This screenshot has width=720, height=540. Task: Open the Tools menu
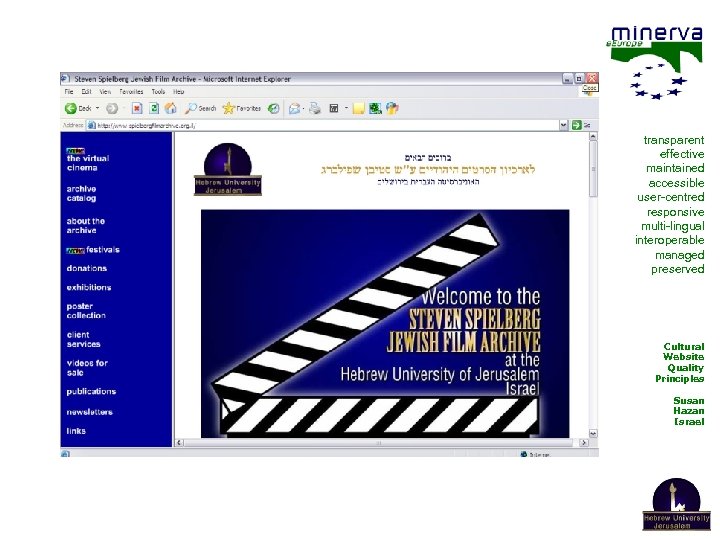158,92
